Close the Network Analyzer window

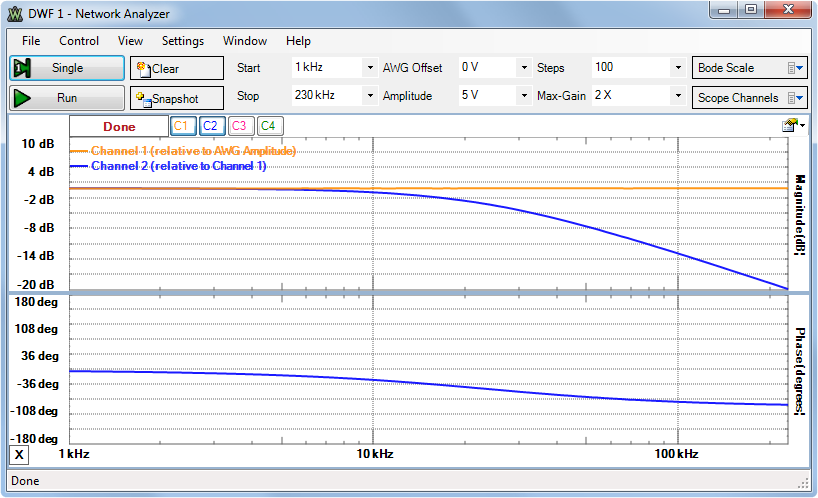point(788,10)
